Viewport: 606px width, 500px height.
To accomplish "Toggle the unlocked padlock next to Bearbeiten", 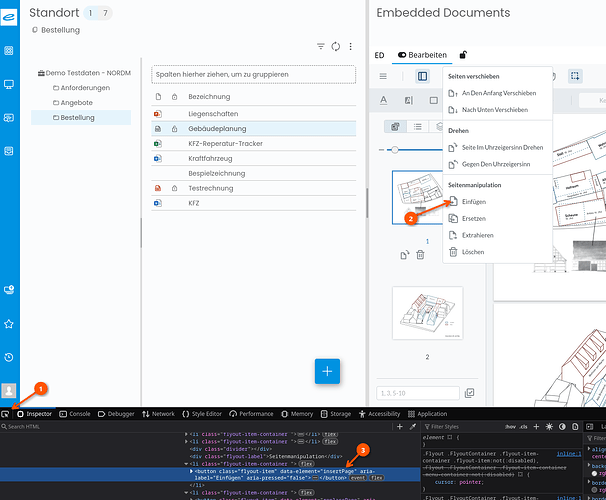I will [x=463, y=55].
